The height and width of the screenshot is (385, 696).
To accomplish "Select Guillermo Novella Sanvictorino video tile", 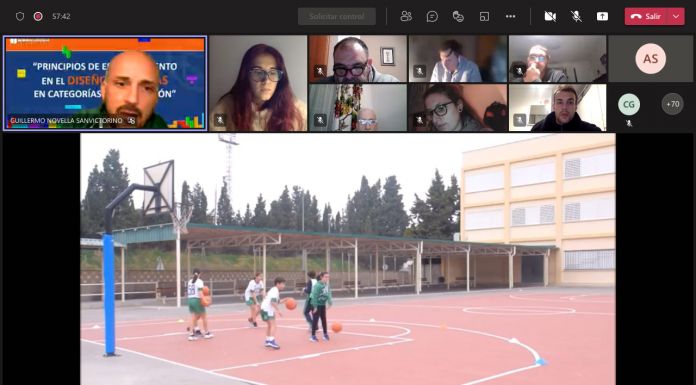I will [x=105, y=83].
